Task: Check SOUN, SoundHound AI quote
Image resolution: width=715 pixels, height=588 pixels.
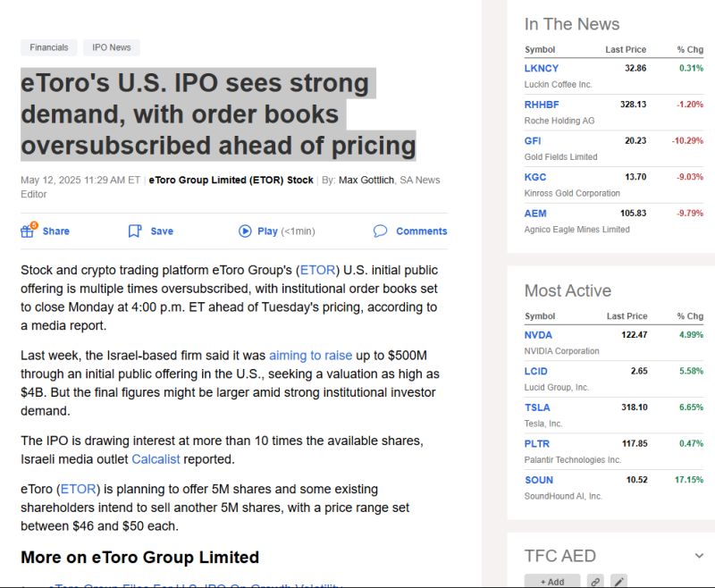Action: tap(538, 480)
